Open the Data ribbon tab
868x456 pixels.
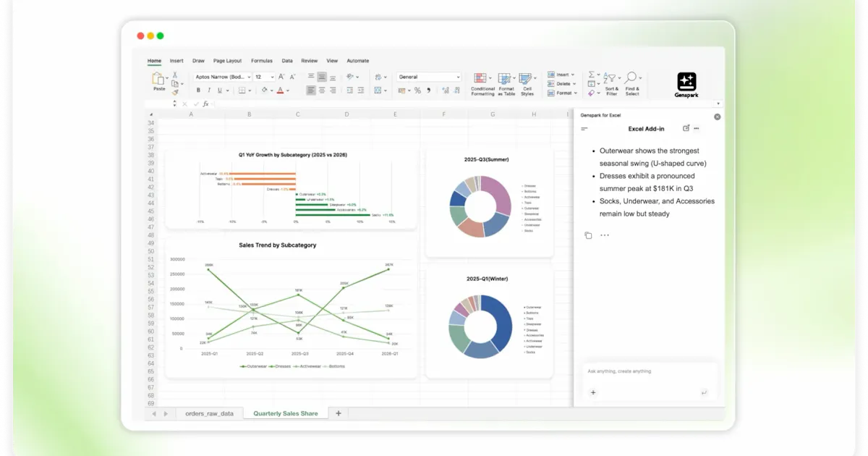(287, 61)
